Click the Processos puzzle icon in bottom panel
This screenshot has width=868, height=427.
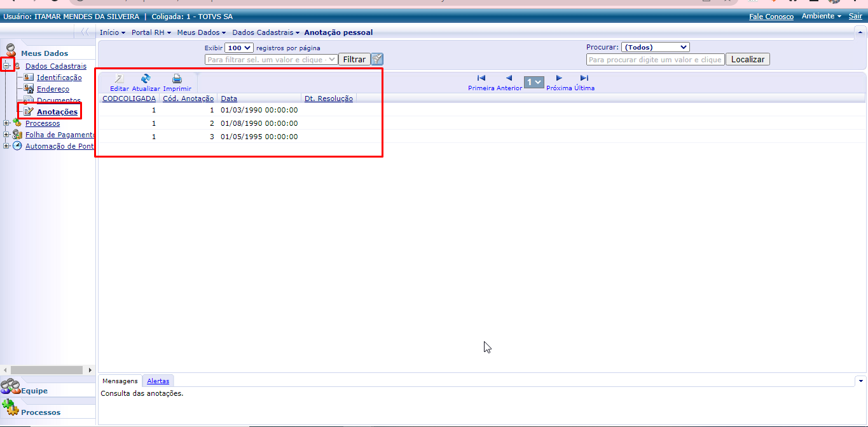[x=11, y=408]
